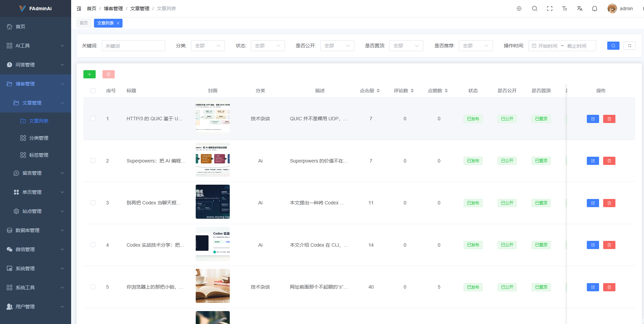The height and width of the screenshot is (324, 644).
Task: Click the blue search query button
Action: tap(613, 46)
